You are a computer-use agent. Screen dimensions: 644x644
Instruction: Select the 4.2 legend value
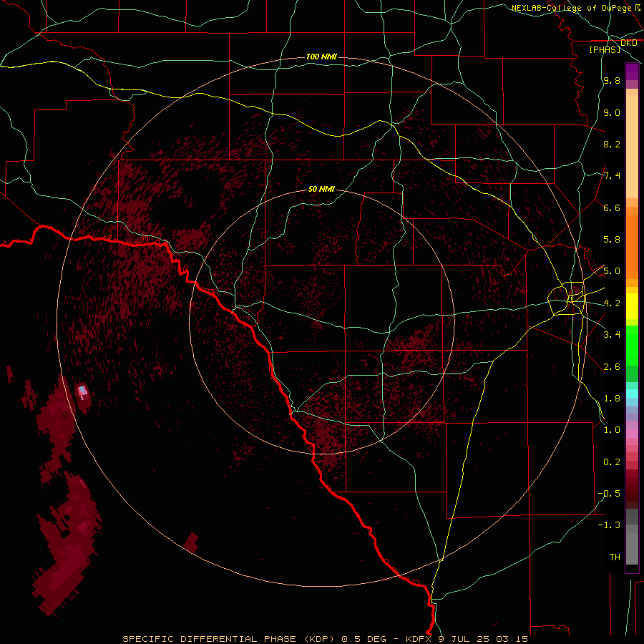612,303
